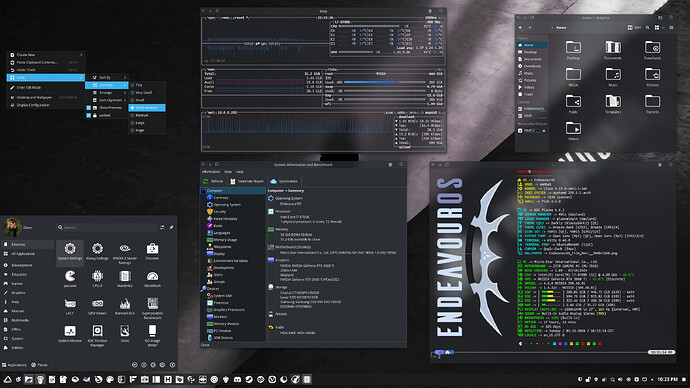The image size is (690, 388).
Task: Select Multimedia category in launcher
Action: 27,320
